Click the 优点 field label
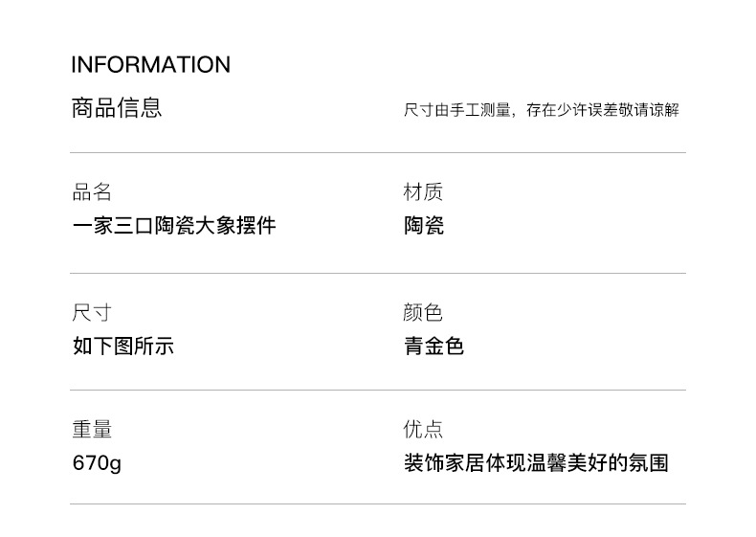 (423, 430)
